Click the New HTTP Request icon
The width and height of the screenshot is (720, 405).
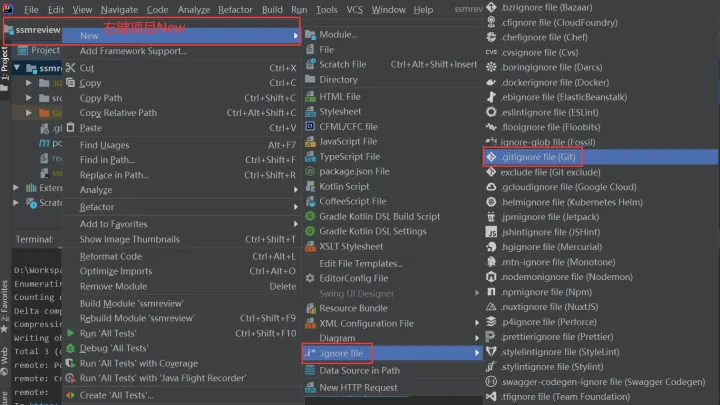coord(310,388)
